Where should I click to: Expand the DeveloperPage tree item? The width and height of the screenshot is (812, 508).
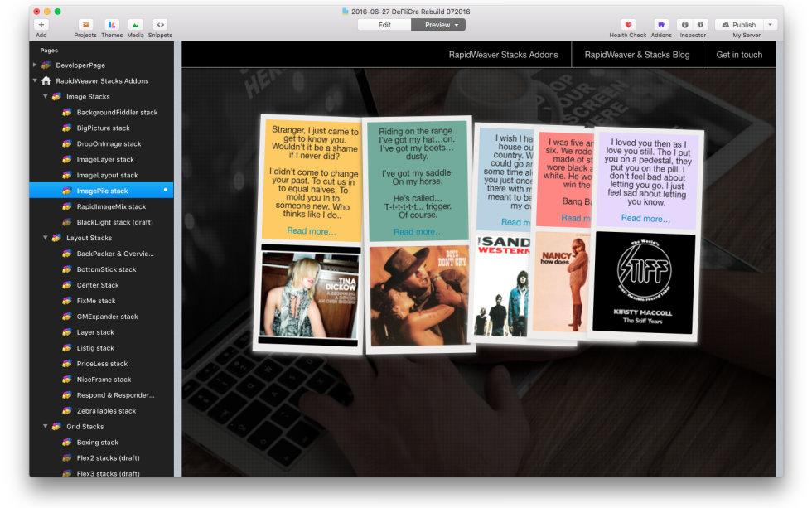tap(35, 65)
